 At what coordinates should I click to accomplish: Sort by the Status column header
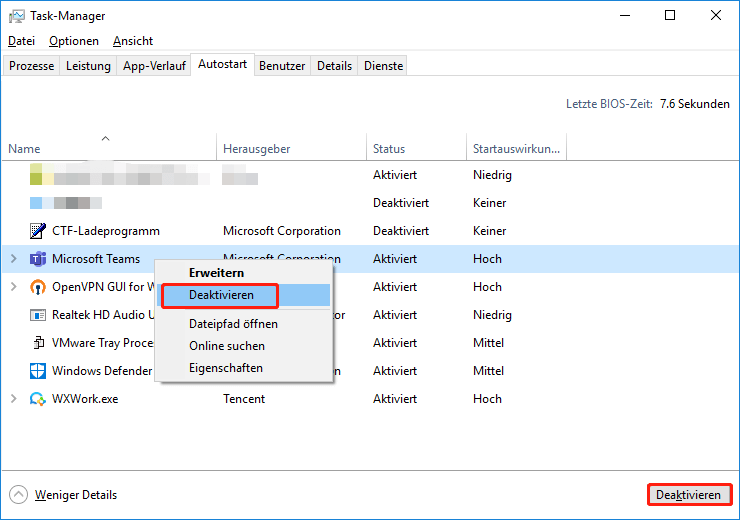[416, 148]
